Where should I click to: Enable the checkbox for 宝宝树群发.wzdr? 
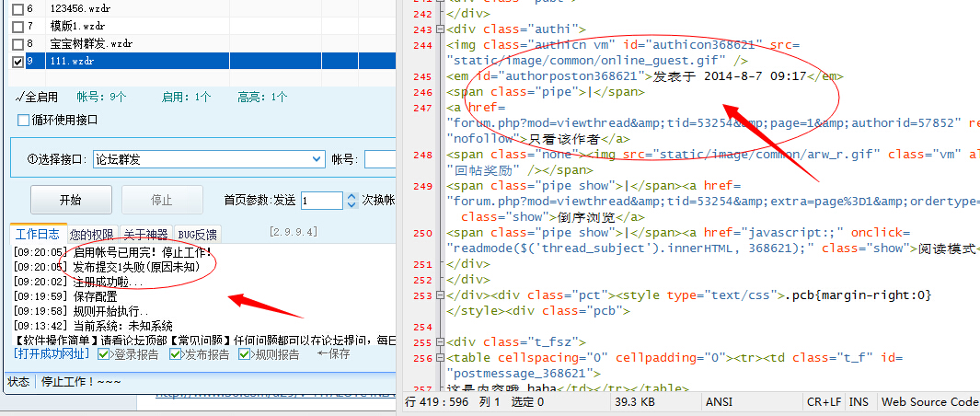tap(17, 43)
